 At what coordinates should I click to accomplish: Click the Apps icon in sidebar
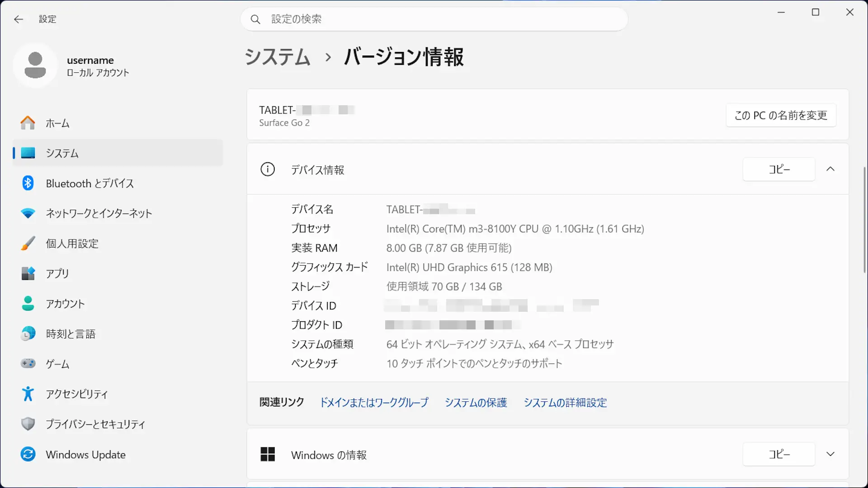28,273
